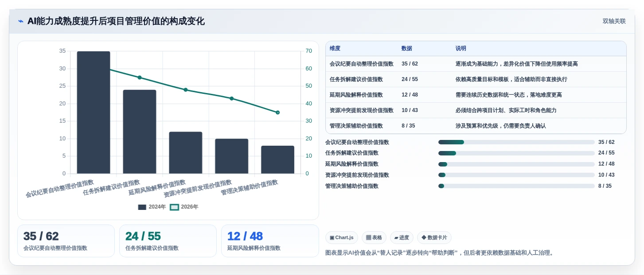The height and width of the screenshot is (275, 644).
Task: Click the 数据卡片 tag chip
Action: (434, 238)
